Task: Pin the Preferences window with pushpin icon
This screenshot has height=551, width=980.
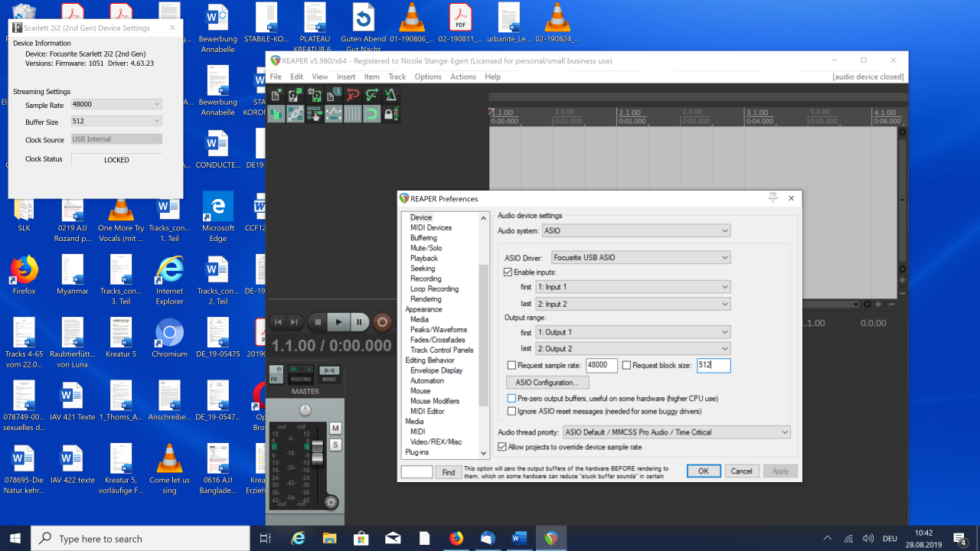Action: pyautogui.click(x=773, y=198)
